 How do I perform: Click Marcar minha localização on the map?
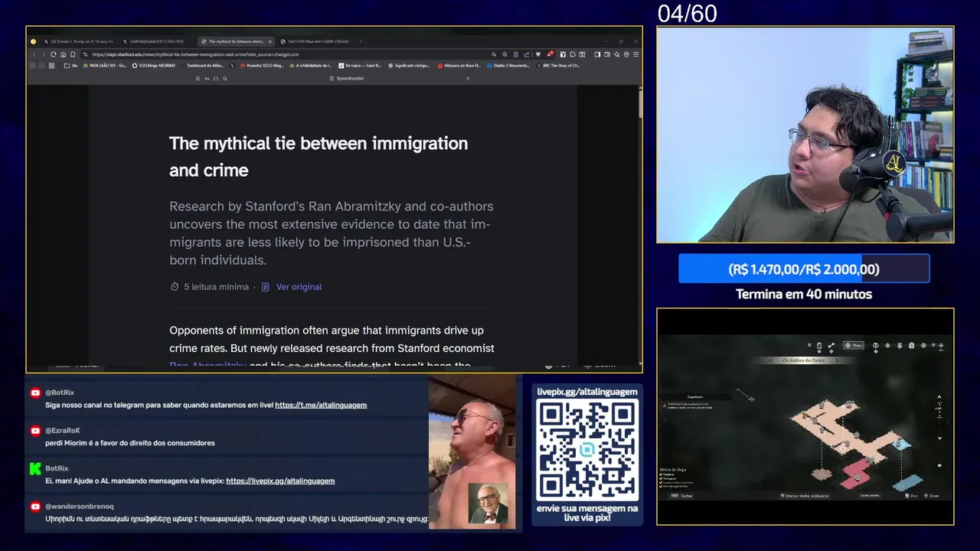[x=805, y=496]
